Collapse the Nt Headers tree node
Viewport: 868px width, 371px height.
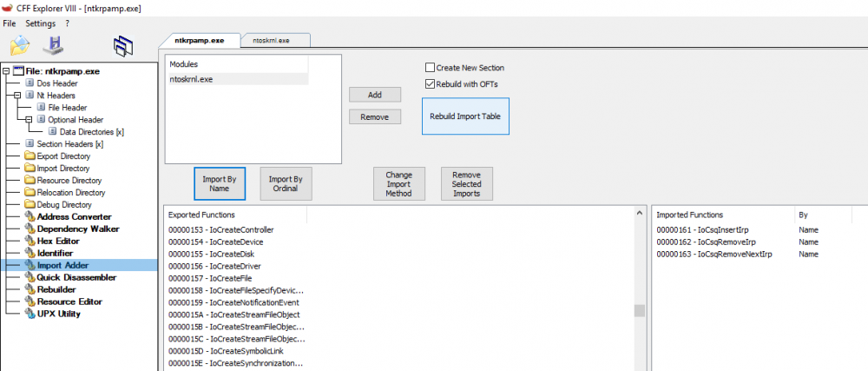[x=17, y=95]
